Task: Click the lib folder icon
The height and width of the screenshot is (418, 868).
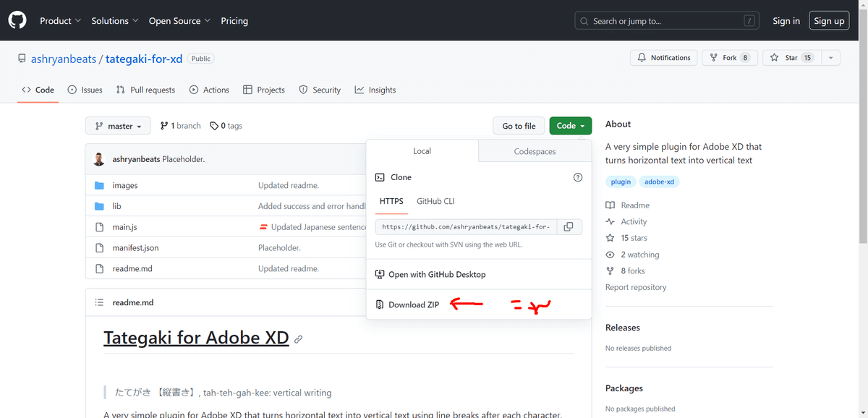Action: [100, 206]
